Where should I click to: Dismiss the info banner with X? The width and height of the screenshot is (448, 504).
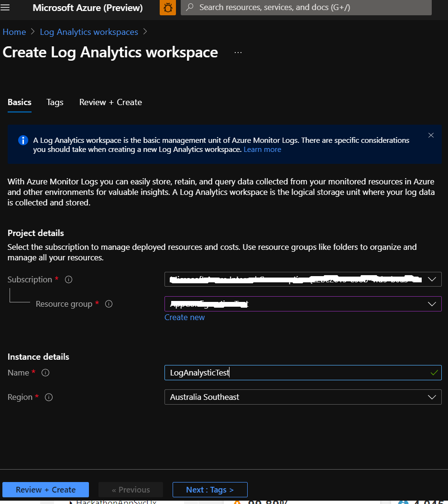click(431, 135)
